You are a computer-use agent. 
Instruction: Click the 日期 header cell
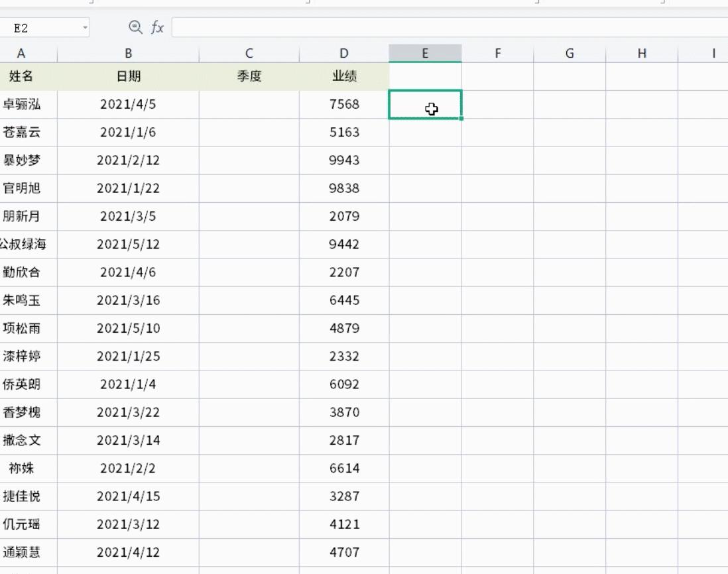click(x=128, y=77)
